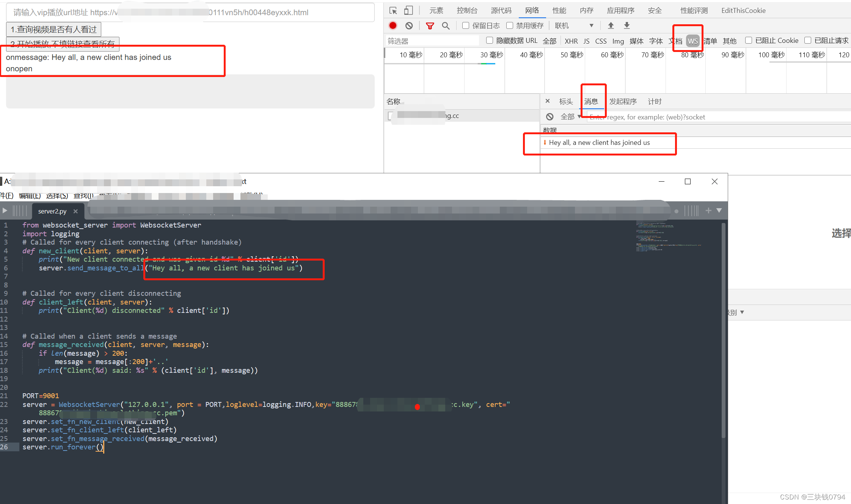This screenshot has height=504, width=851.
Task: Filter requests by XHR
Action: [571, 41]
